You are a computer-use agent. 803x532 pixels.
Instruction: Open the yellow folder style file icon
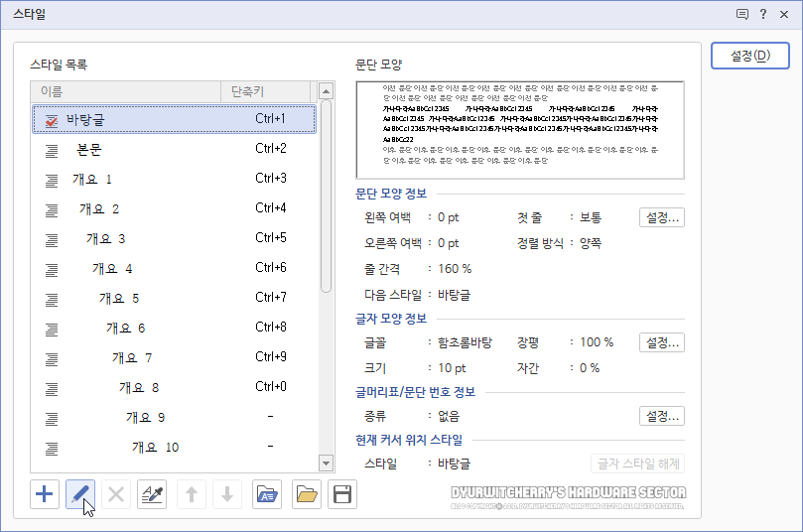307,494
